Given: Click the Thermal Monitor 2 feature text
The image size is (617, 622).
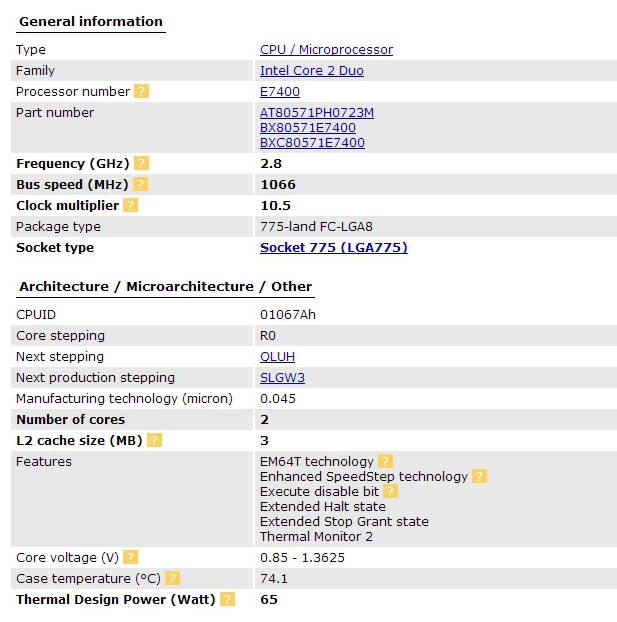Looking at the screenshot, I should pyautogui.click(x=316, y=537).
